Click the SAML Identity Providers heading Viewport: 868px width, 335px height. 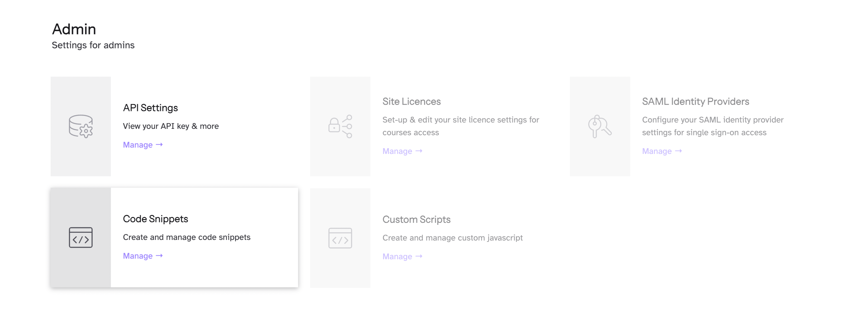tap(695, 101)
